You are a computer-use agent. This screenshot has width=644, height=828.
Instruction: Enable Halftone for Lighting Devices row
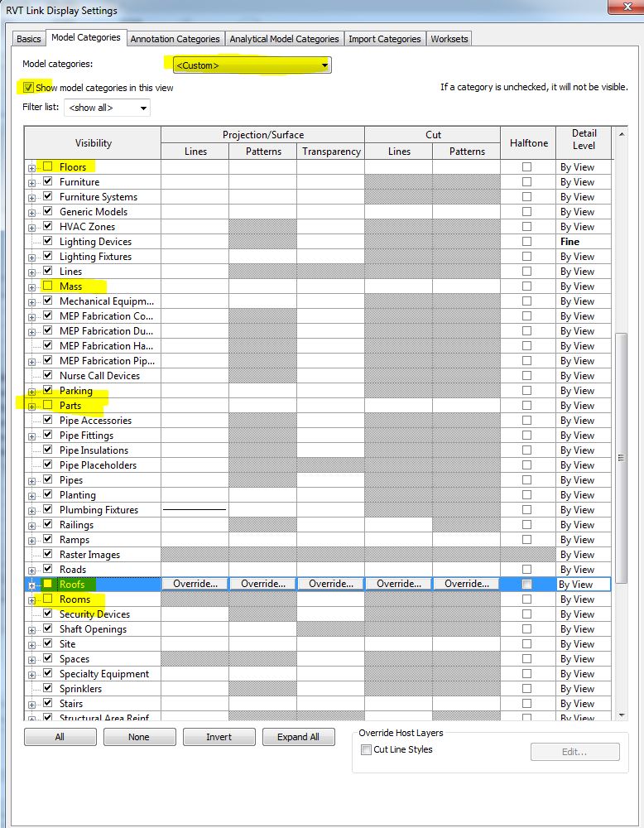pyautogui.click(x=526, y=241)
